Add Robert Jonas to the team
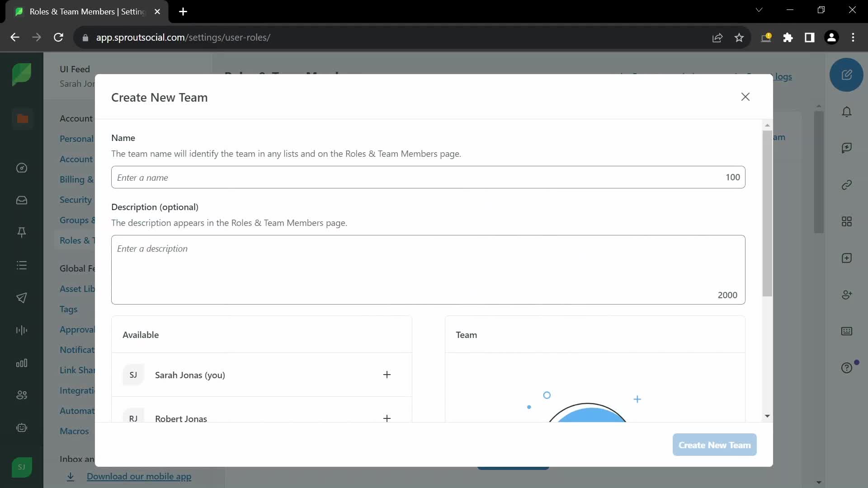Viewport: 868px width, 488px height. [387, 418]
